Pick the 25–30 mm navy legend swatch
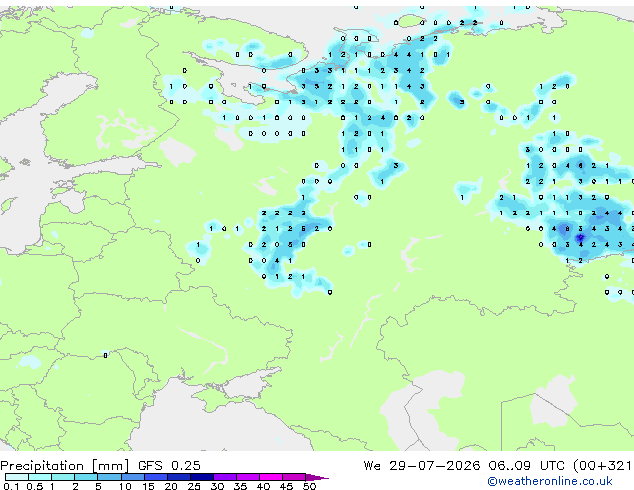Viewport: 634px width, 490px height. 202,477
